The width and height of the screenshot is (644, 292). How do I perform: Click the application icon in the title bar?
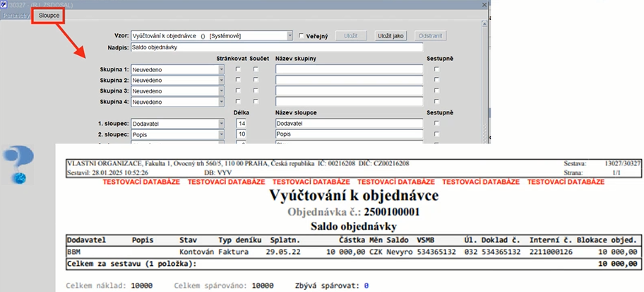tap(4, 4)
